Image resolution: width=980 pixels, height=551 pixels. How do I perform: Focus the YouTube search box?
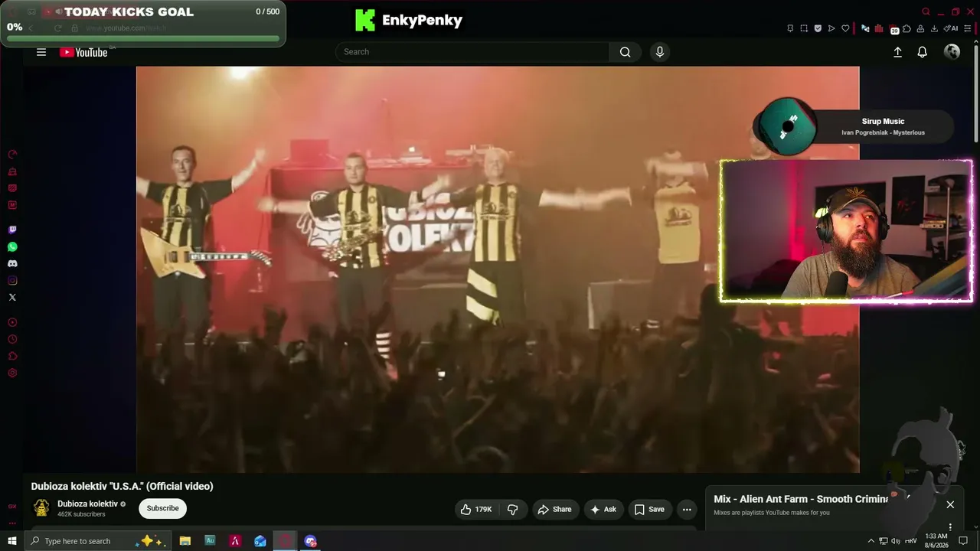(472, 52)
